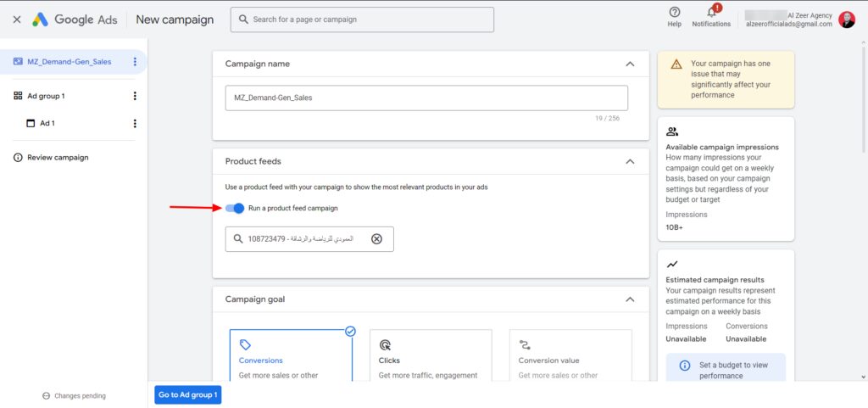
Task: Collapse the Campaign name section
Action: pos(630,64)
